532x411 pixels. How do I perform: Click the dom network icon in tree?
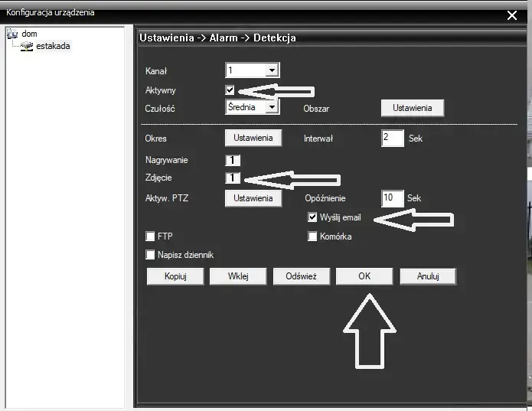click(x=12, y=34)
